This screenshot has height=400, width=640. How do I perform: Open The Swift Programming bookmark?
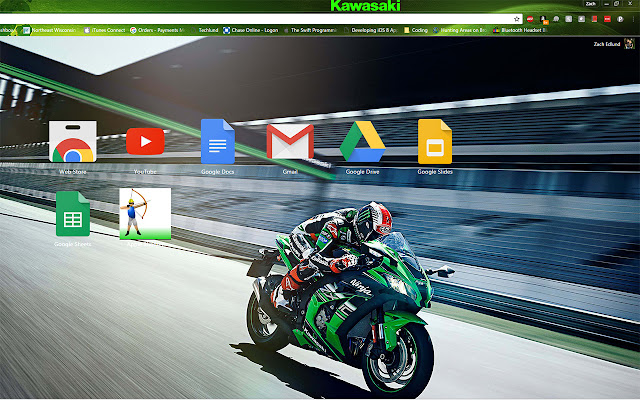click(310, 30)
